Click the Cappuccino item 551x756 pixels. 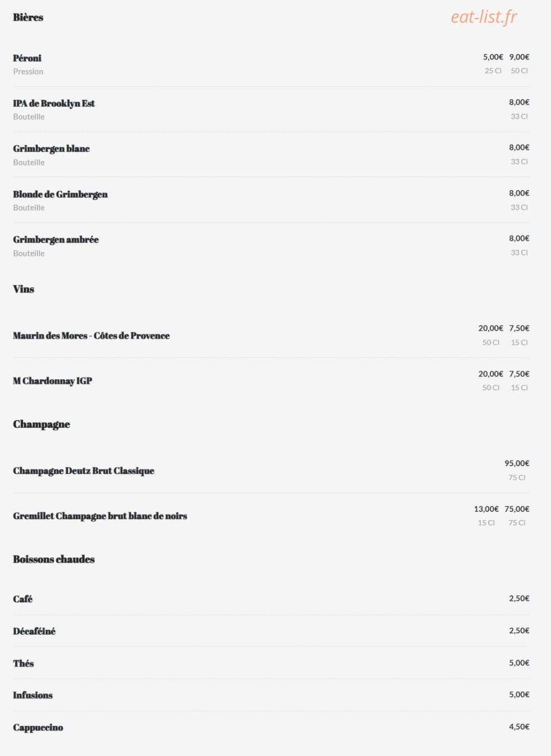tap(38, 728)
